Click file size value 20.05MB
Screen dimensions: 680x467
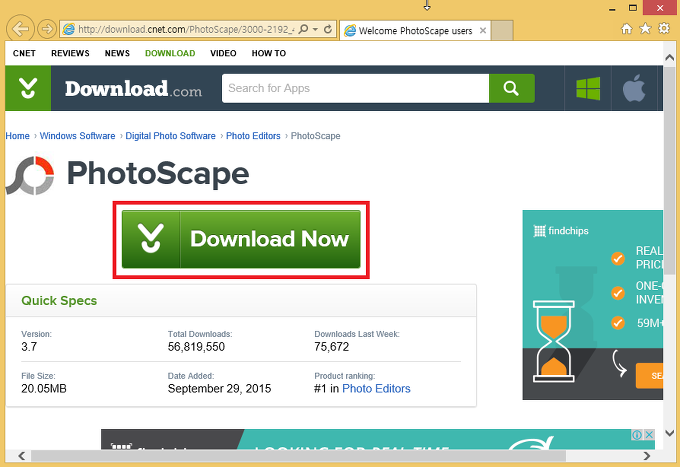(44, 389)
